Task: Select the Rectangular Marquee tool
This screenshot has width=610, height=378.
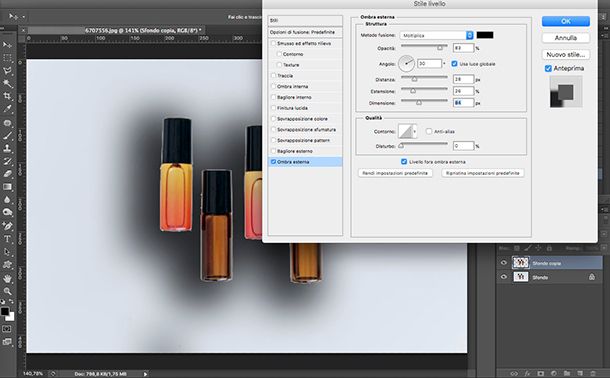Action: pos(7,58)
